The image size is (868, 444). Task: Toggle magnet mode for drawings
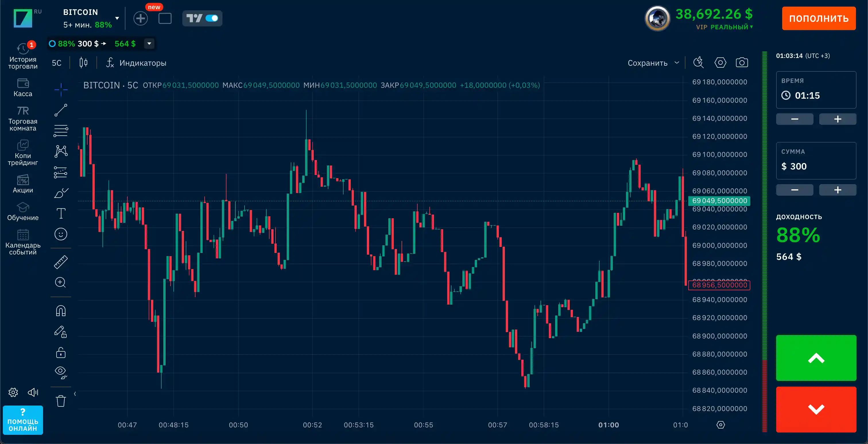click(x=61, y=311)
